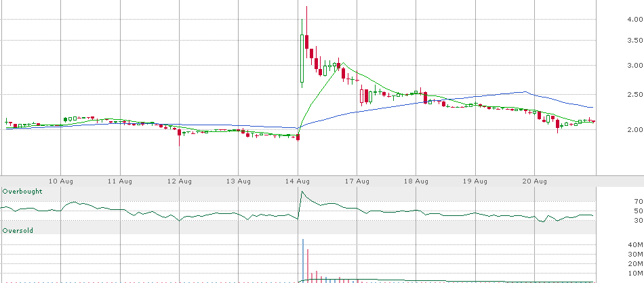The width and height of the screenshot is (644, 283).
Task: Click the Overbought label in RSI panel
Action: click(x=22, y=192)
